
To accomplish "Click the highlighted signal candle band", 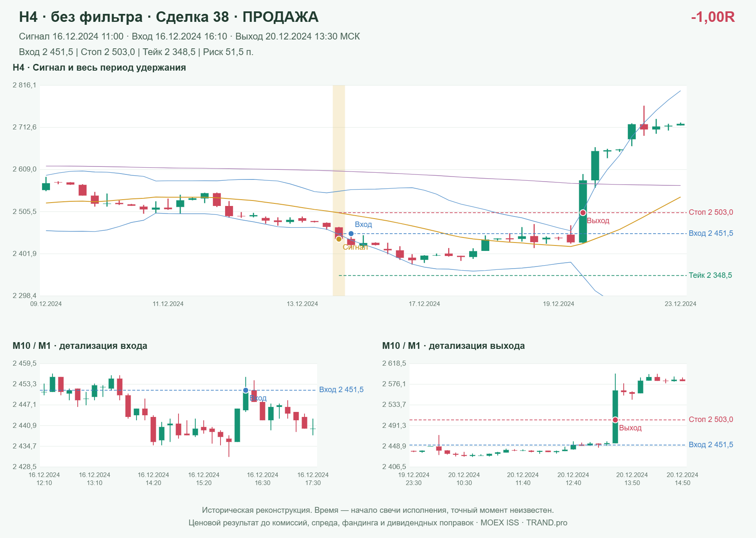I will pyautogui.click(x=339, y=190).
